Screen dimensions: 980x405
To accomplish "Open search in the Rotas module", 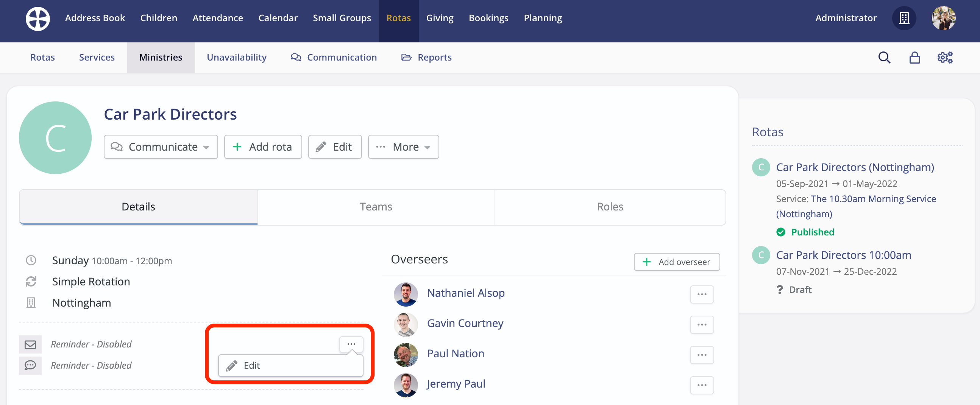I will (x=885, y=58).
